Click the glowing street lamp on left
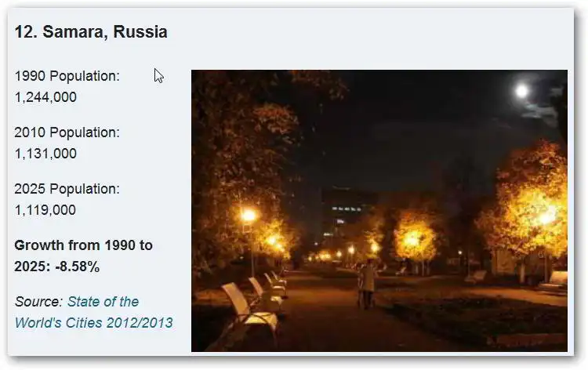The image size is (588, 370). (249, 216)
